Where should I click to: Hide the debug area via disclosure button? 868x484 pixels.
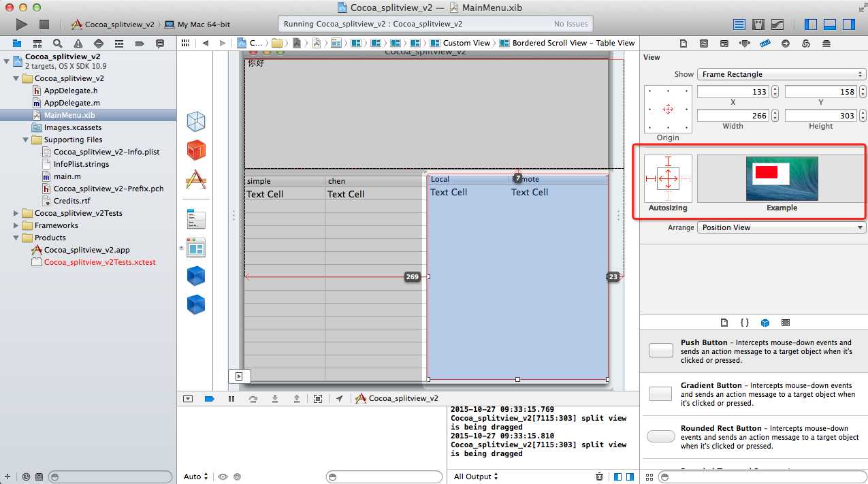[188, 399]
